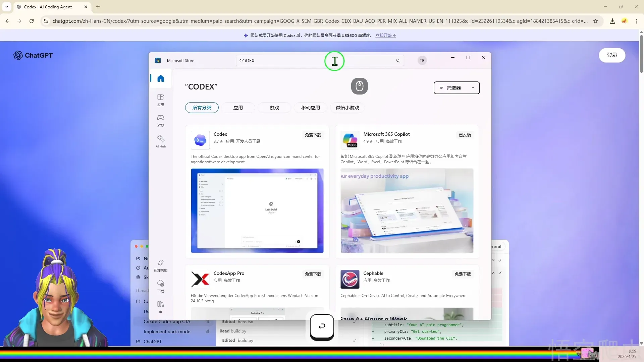
Task: Open the Chrome tab list dropdown arrow
Action: 7,7
